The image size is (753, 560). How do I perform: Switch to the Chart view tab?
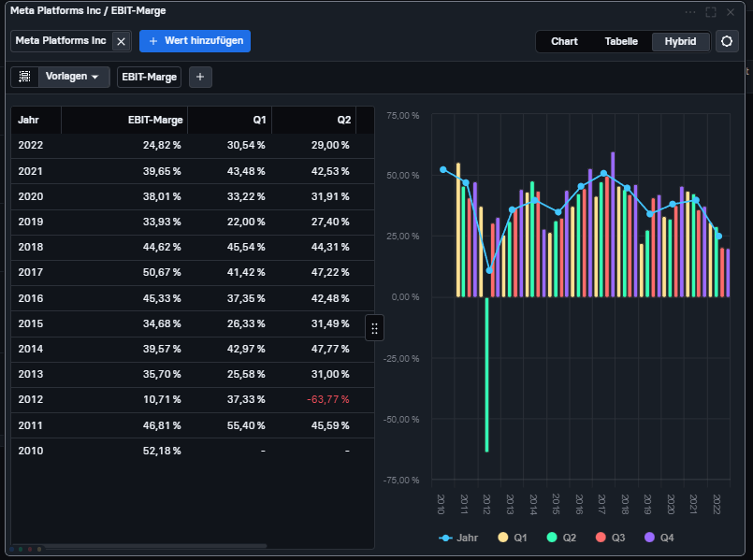point(564,41)
